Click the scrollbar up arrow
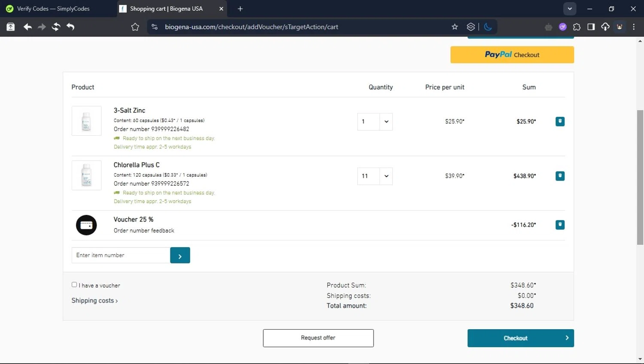 (x=640, y=41)
